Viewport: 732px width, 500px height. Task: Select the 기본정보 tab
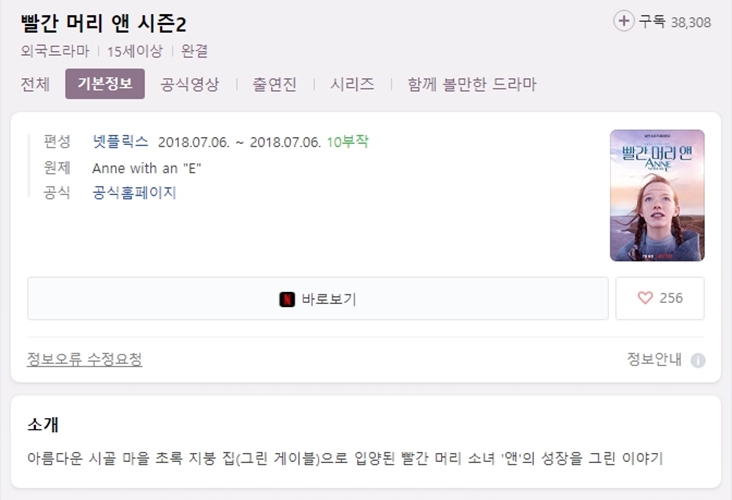[105, 84]
